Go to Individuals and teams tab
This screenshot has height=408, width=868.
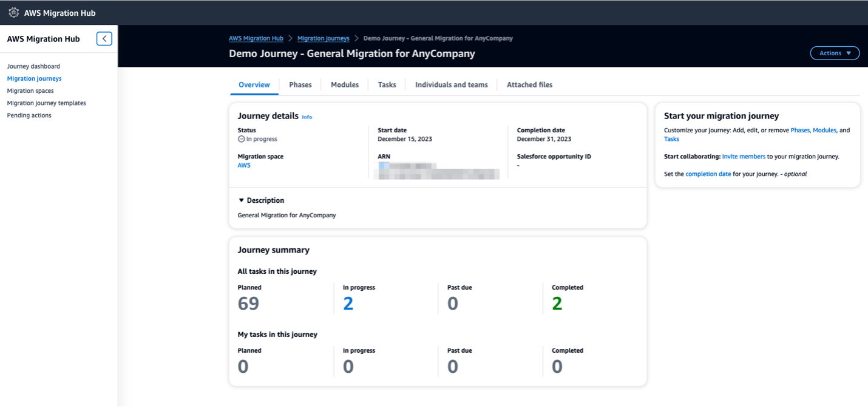(x=451, y=85)
